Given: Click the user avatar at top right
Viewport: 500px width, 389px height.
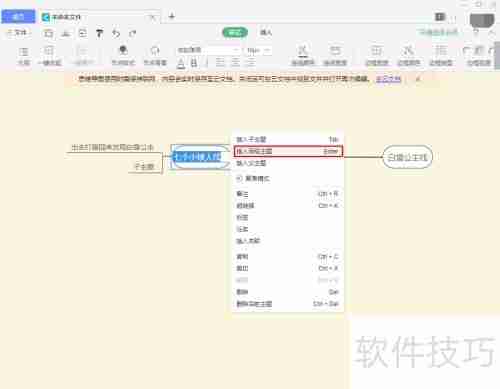Looking at the screenshot, I should [x=482, y=20].
